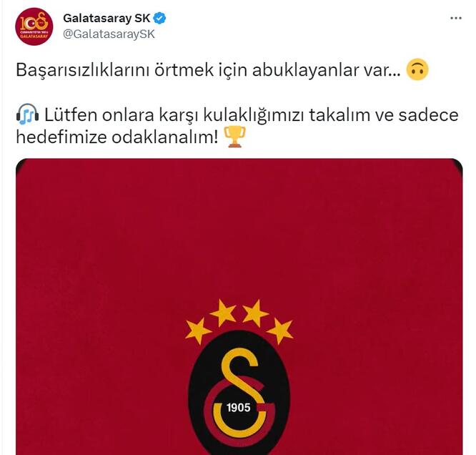Open the red tweet image from its top area

239,212
